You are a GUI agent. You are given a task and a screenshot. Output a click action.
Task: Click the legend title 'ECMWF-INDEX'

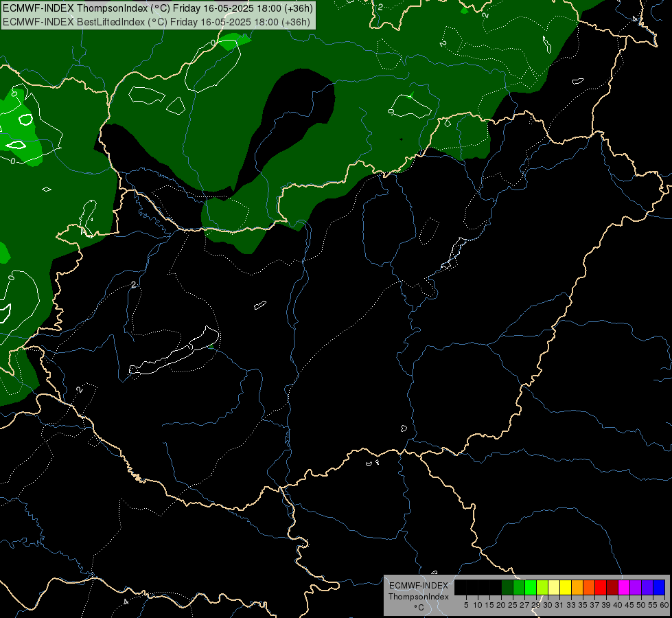point(418,586)
